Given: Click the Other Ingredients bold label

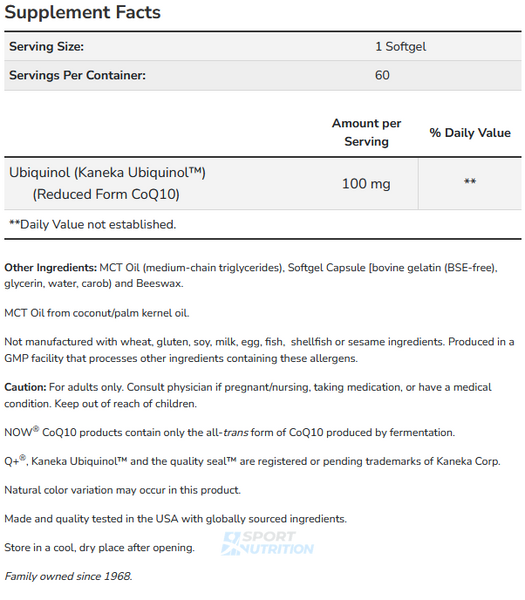Looking at the screenshot, I should (51, 267).
